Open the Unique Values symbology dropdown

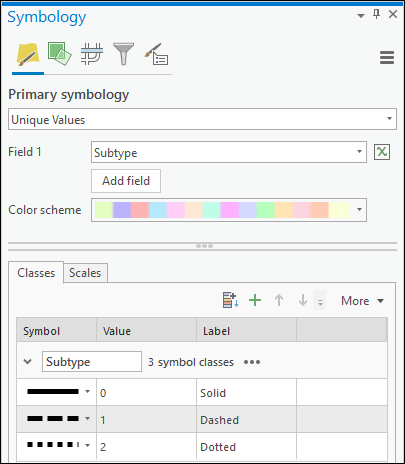(x=202, y=119)
